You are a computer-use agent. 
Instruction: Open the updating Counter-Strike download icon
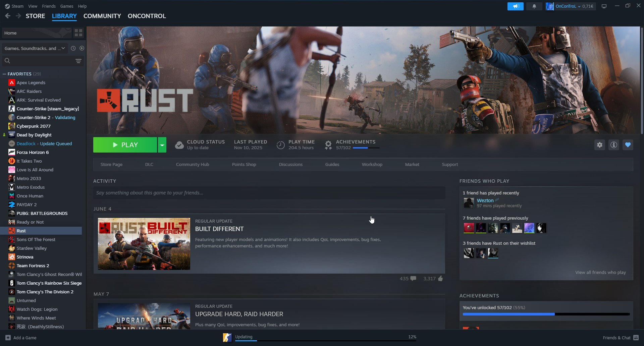click(x=227, y=338)
